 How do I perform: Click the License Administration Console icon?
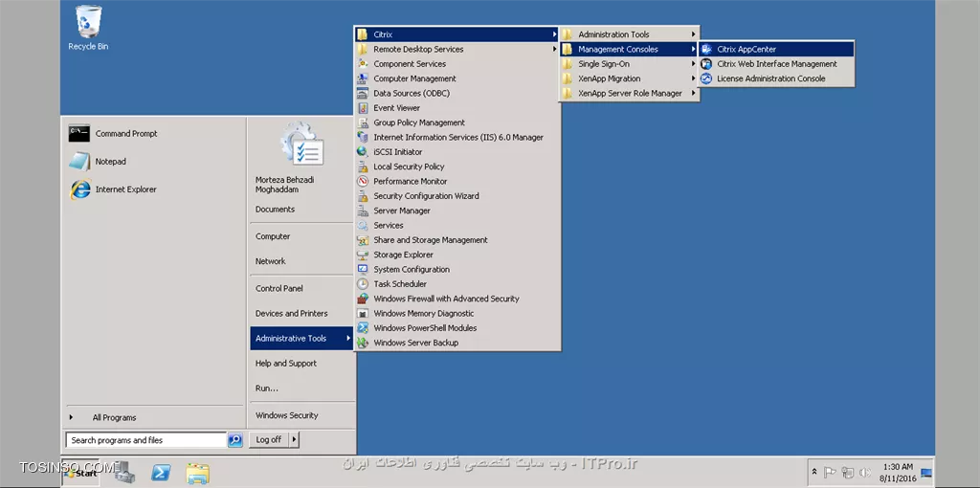click(706, 78)
